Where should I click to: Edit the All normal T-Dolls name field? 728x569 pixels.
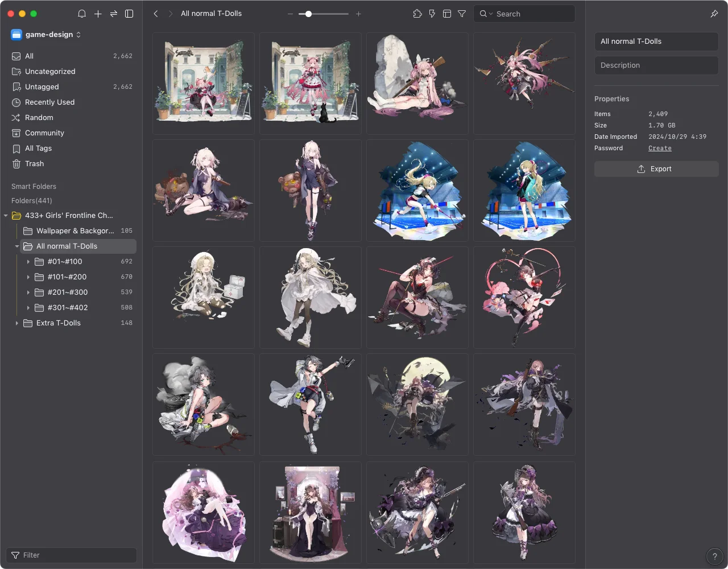[x=656, y=42]
